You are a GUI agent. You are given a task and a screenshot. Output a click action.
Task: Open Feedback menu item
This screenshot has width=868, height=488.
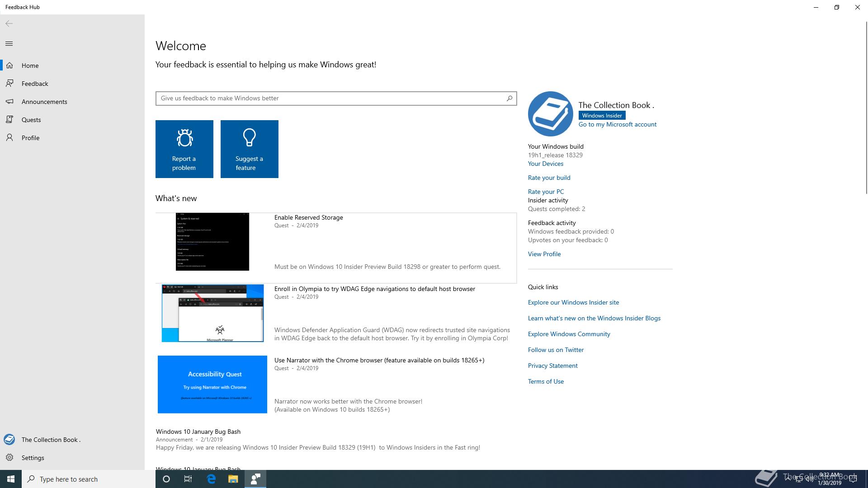click(72, 84)
